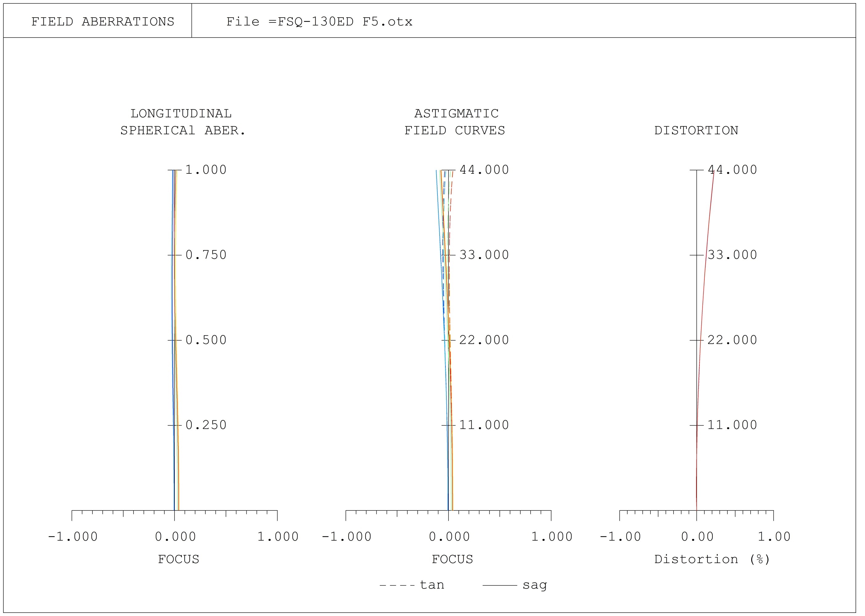Click the 1.000 tick on spherical aberration axis
The width and height of the screenshot is (865, 616).
click(x=206, y=169)
